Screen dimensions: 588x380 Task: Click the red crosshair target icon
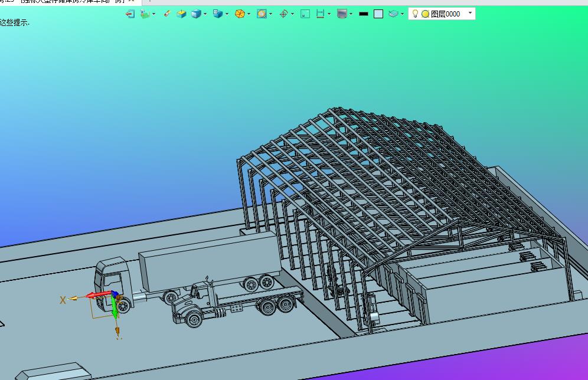(x=284, y=14)
